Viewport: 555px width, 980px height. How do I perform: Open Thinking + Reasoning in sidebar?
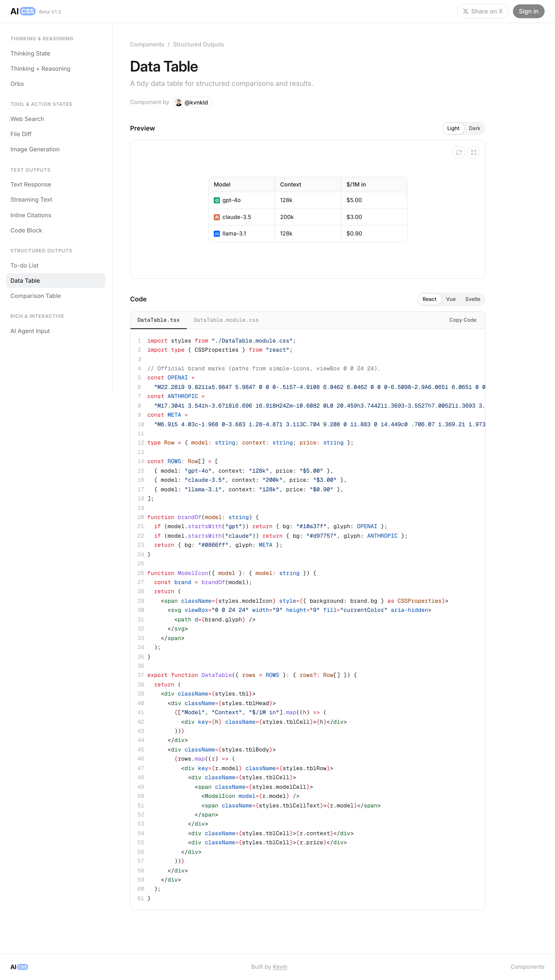coord(56,69)
